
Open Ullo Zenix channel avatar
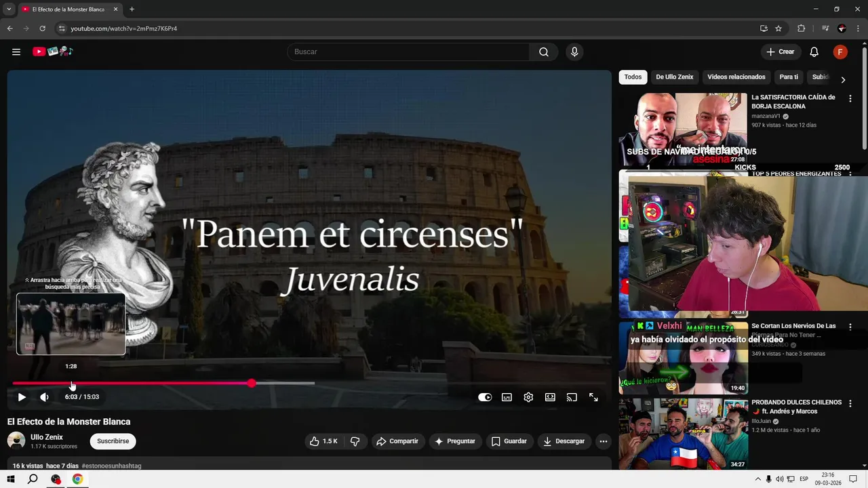point(16,441)
